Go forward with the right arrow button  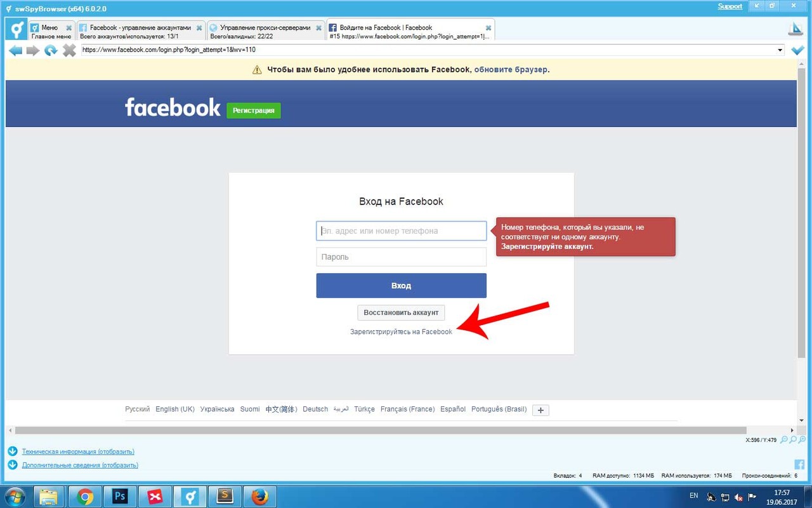(32, 50)
